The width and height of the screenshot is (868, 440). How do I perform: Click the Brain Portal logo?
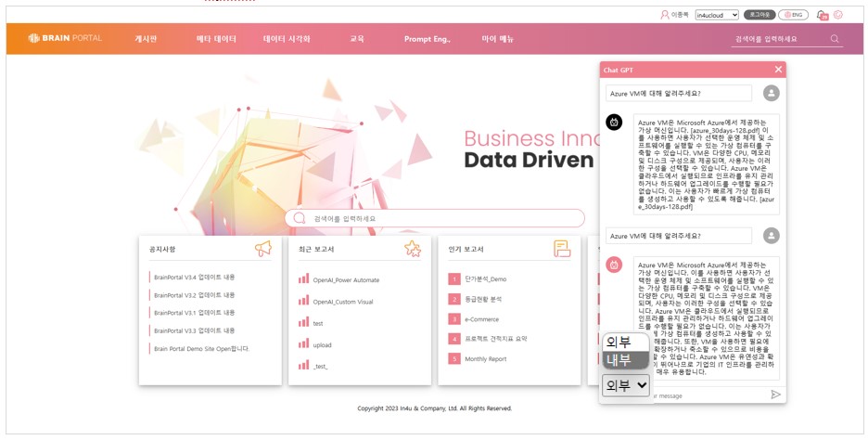tap(65, 38)
